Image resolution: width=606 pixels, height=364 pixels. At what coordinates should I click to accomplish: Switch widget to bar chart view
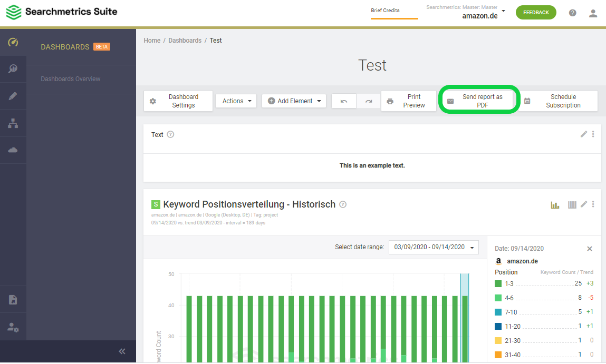[555, 204]
